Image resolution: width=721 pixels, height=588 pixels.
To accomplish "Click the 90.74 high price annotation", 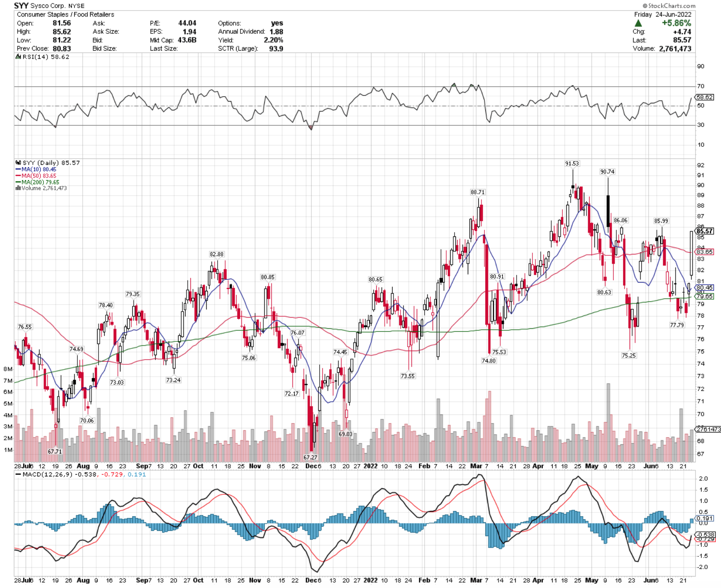I will [x=607, y=172].
